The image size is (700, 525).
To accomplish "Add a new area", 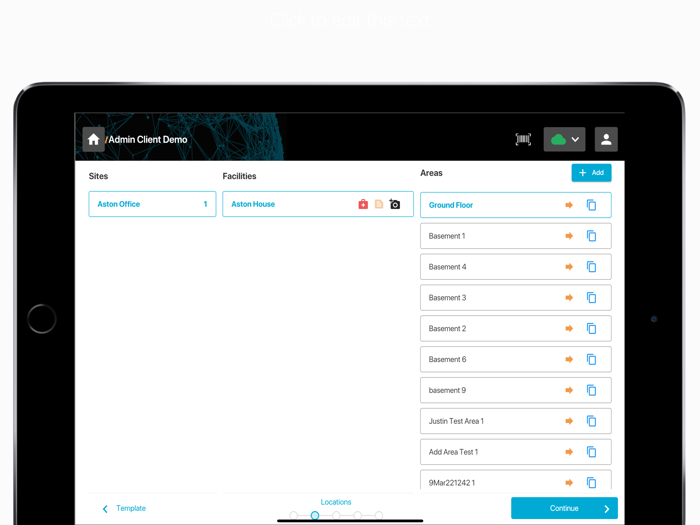I will coord(591,173).
